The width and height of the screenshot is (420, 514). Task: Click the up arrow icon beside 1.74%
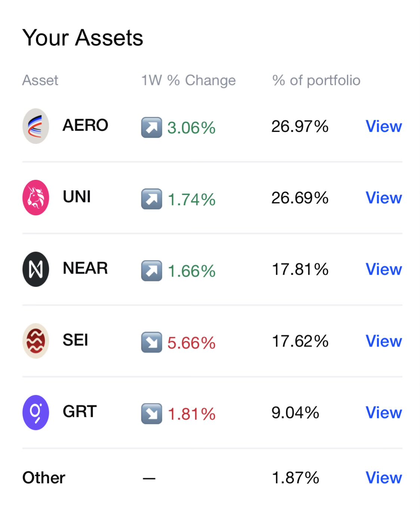coord(151,199)
